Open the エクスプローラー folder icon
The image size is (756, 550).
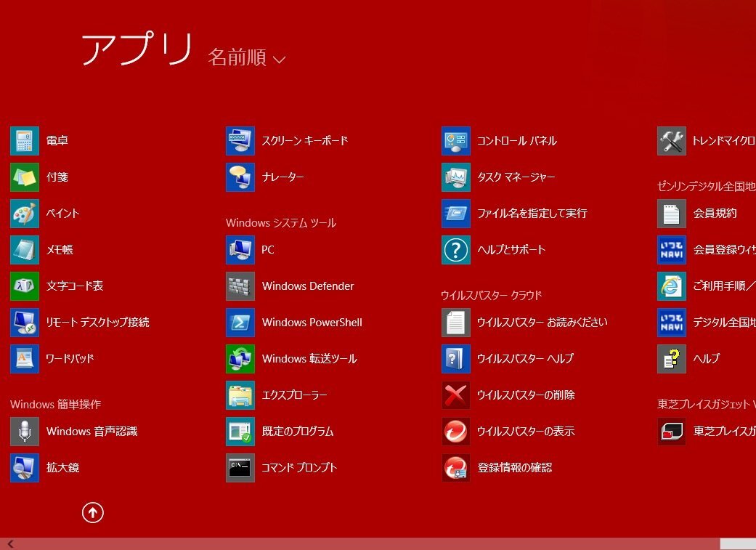pyautogui.click(x=240, y=395)
